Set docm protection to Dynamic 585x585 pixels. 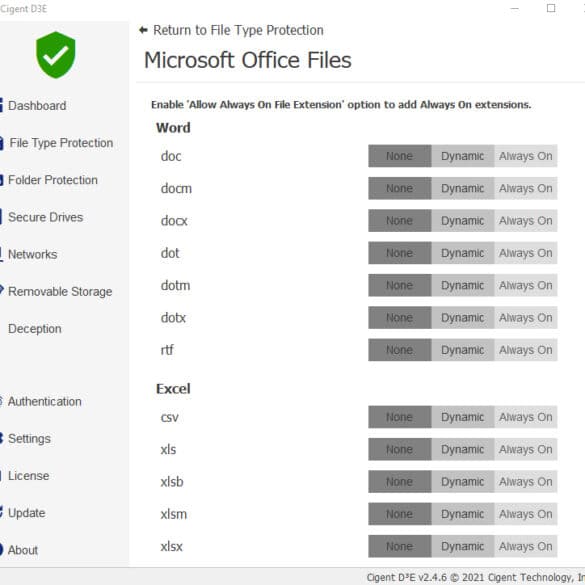463,188
